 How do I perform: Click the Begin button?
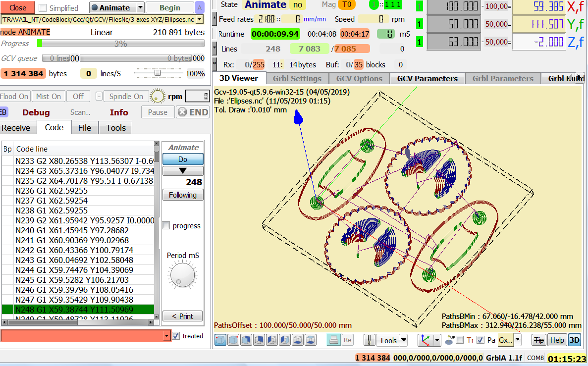click(169, 7)
